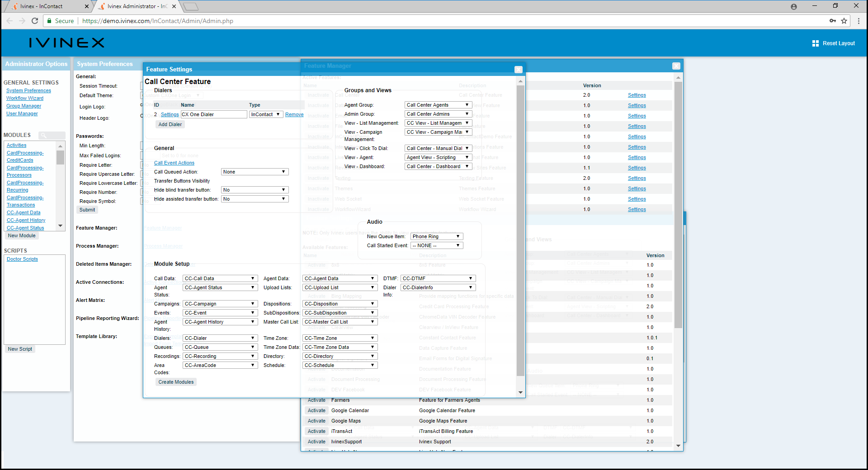Open the Doctor Scripts link

22,259
